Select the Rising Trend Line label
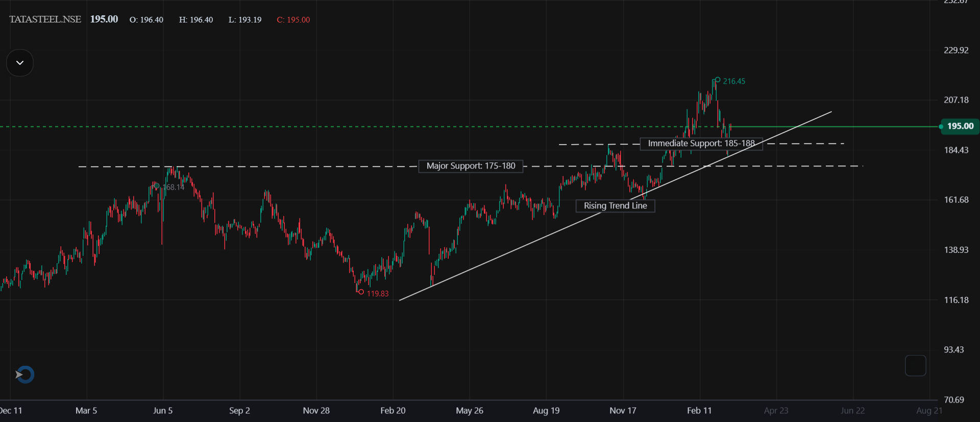 (x=615, y=206)
